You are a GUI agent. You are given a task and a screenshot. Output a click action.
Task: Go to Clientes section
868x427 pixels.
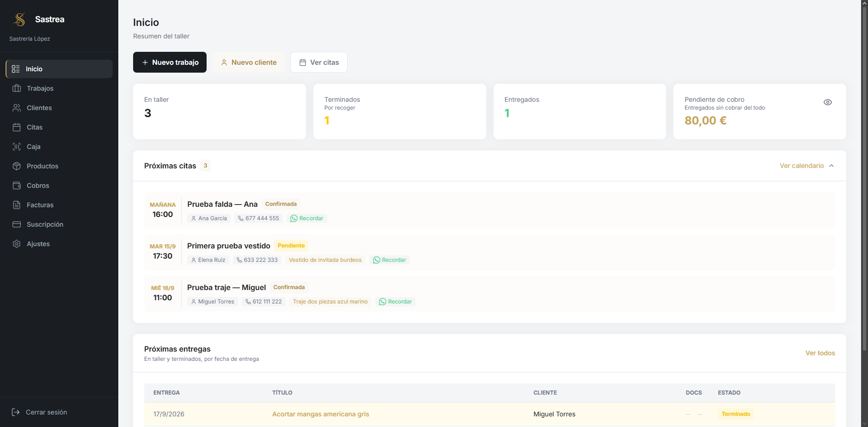(x=59, y=108)
